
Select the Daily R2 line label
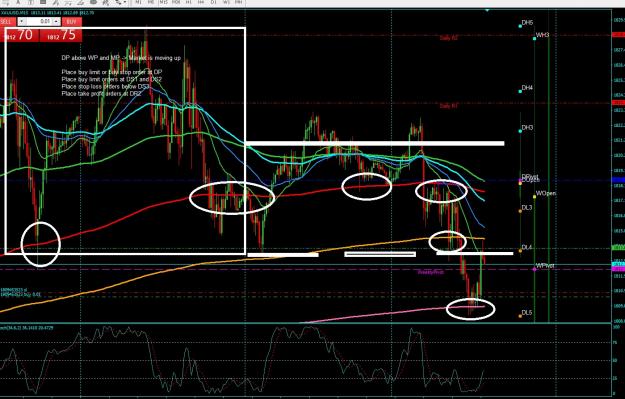pos(449,38)
